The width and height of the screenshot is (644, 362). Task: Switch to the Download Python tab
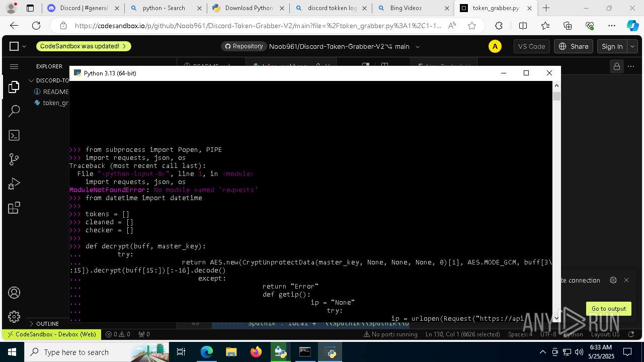[x=248, y=8]
